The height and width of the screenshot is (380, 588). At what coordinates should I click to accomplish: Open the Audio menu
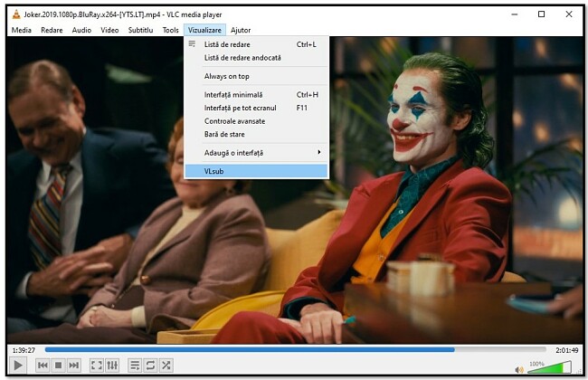[x=81, y=30]
